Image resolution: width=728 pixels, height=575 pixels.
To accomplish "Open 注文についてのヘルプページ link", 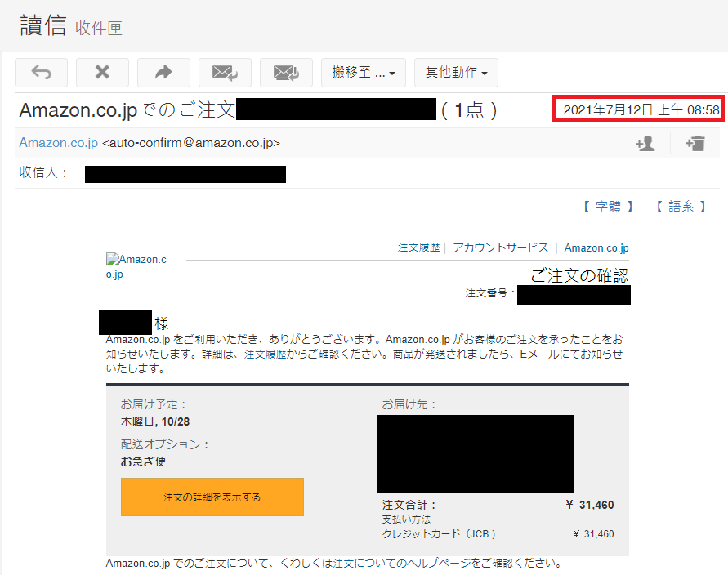I will coord(402,563).
